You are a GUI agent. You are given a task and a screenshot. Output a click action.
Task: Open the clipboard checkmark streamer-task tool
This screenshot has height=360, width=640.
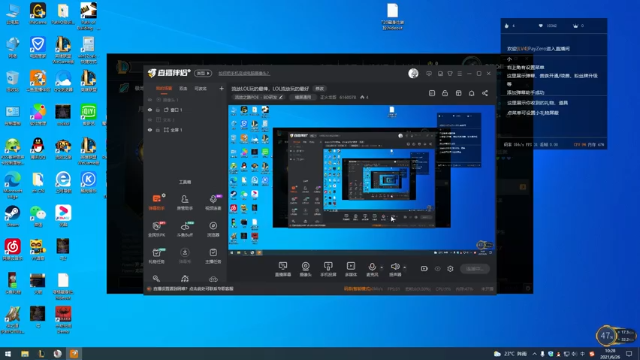pyautogui.click(x=213, y=255)
